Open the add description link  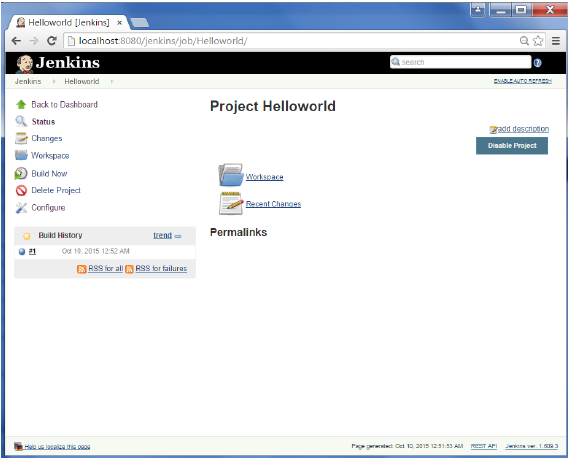[x=523, y=129]
